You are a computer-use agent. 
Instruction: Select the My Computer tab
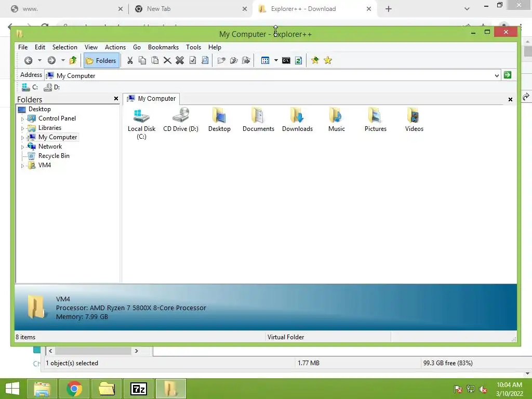click(x=151, y=98)
